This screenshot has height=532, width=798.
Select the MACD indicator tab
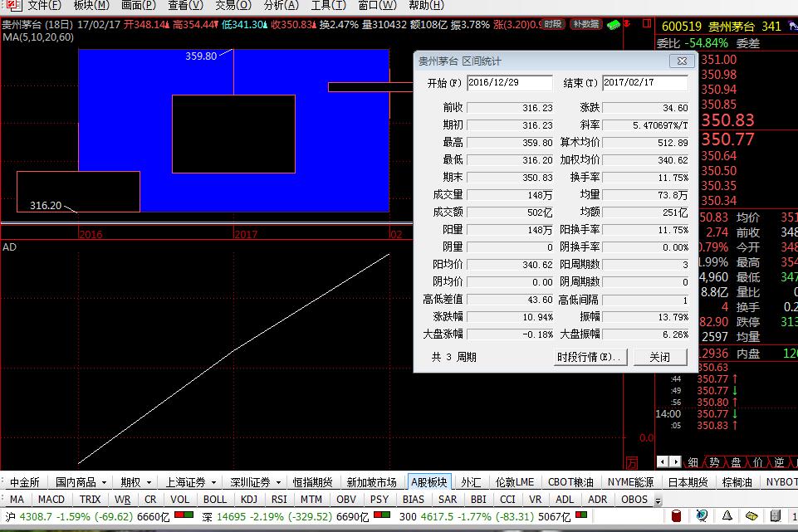pyautogui.click(x=51, y=500)
